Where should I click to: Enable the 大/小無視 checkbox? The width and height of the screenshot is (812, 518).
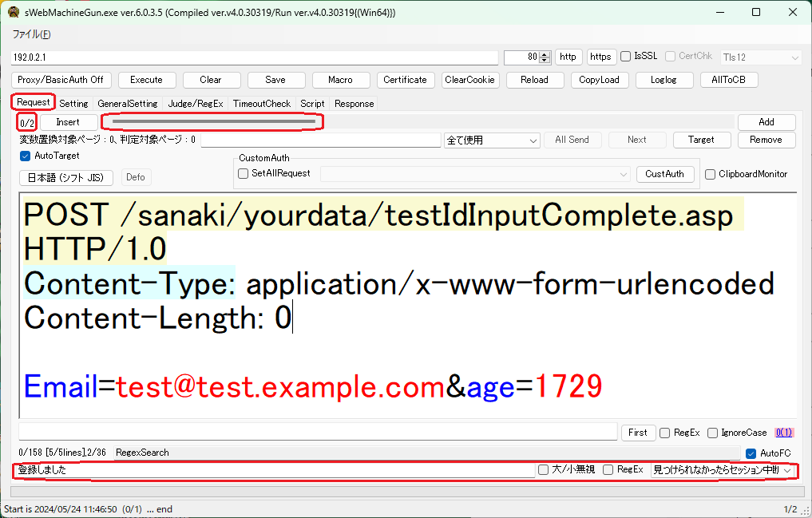[x=543, y=469]
